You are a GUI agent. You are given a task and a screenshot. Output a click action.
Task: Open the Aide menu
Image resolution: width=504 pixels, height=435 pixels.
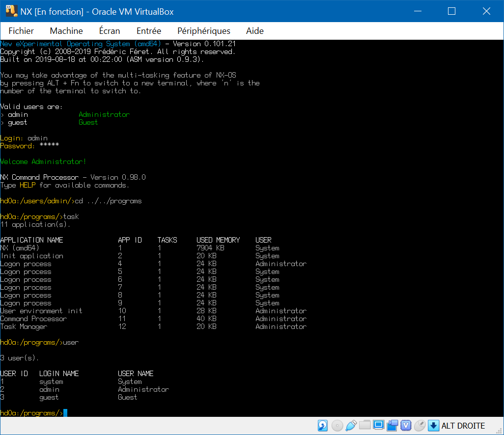click(255, 31)
